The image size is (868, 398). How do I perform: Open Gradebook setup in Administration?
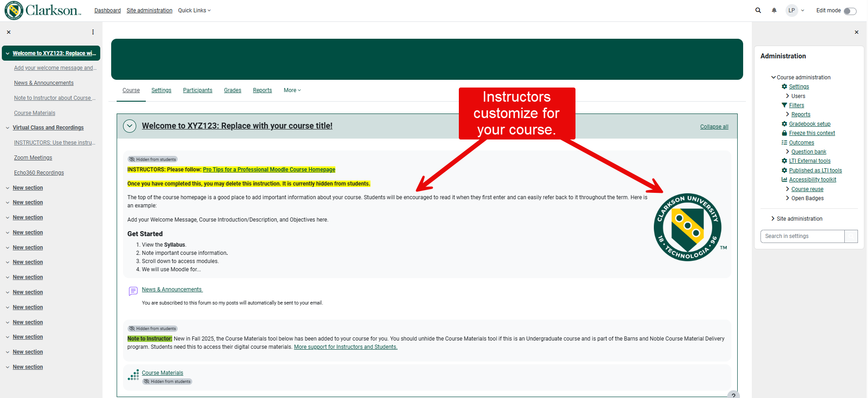point(810,124)
